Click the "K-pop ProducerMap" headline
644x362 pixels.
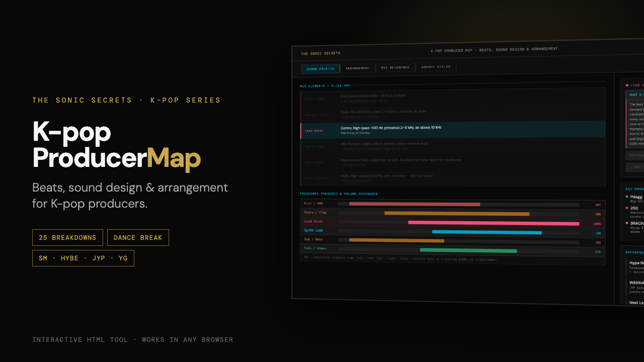(117, 145)
